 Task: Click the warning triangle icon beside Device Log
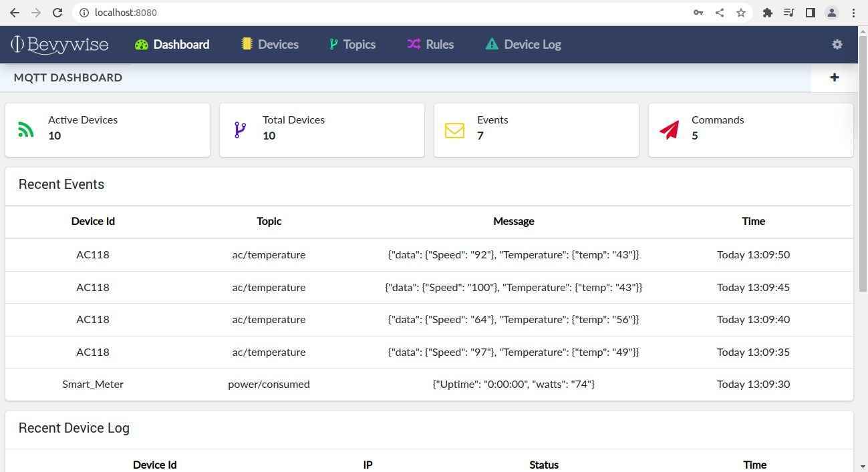(492, 44)
